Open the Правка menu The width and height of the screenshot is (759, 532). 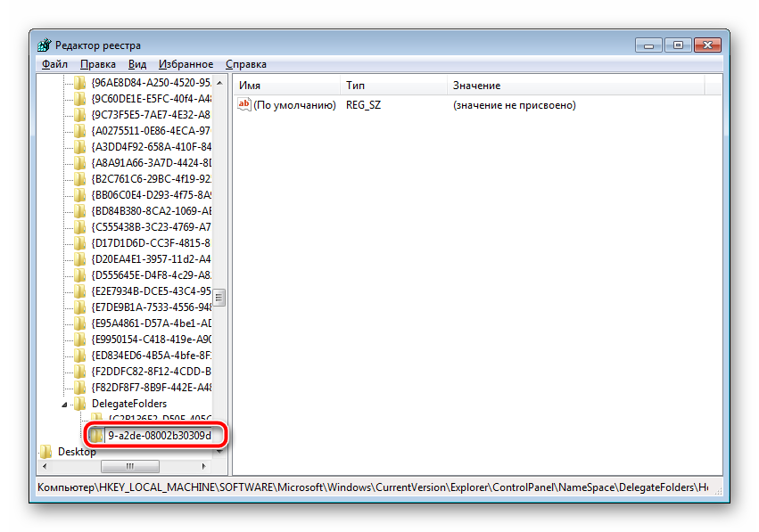pyautogui.click(x=97, y=64)
